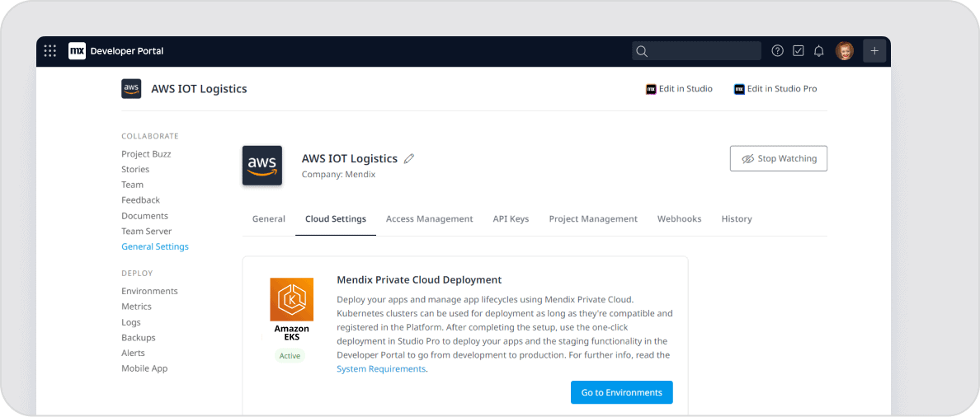Open Feedback in sidebar
This screenshot has height=417, width=980.
point(140,200)
